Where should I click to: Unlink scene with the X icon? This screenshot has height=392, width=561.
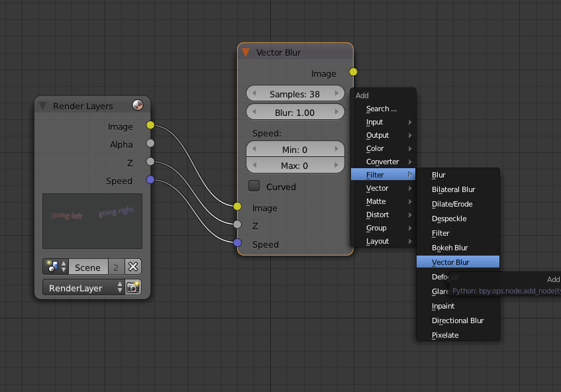click(133, 267)
